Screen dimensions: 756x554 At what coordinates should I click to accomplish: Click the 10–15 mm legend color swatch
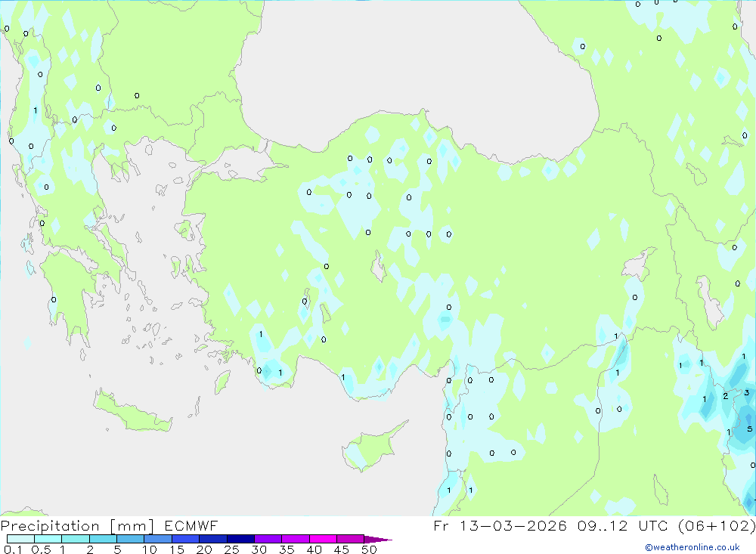pos(158,539)
